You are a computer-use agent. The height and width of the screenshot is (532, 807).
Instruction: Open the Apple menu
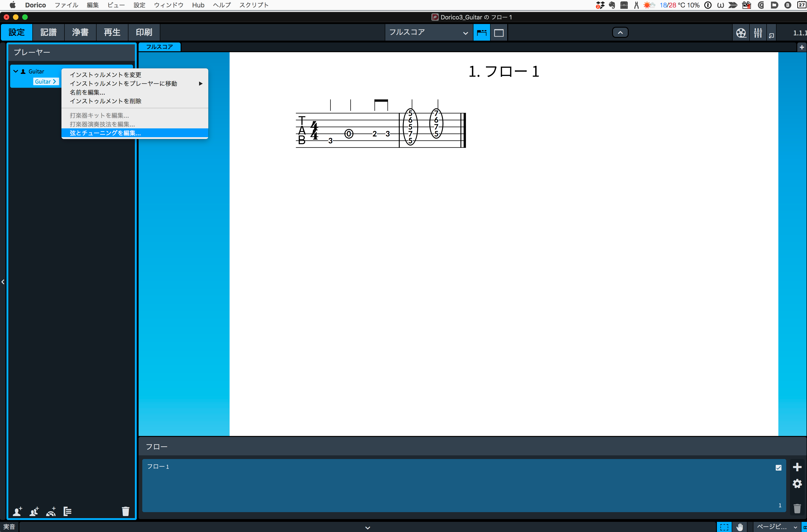[x=12, y=5]
